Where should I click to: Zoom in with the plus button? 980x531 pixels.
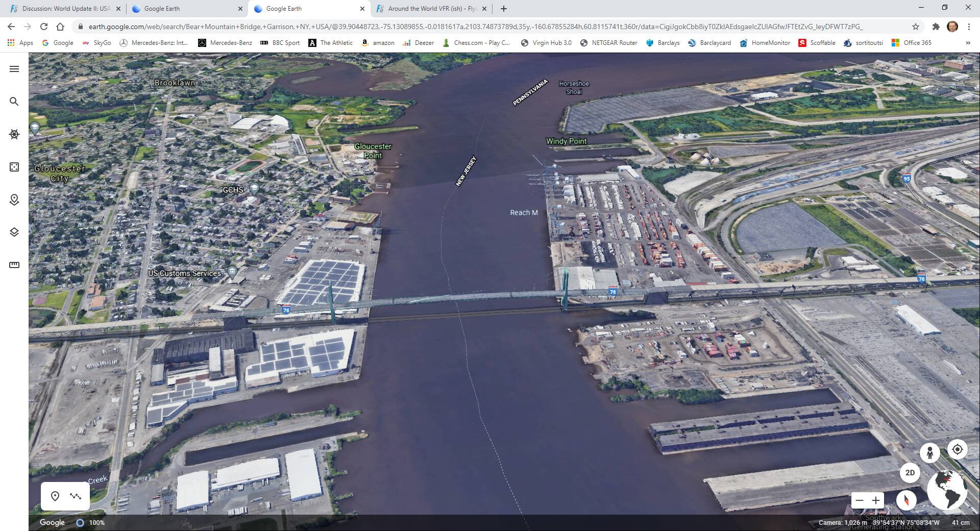pos(876,500)
